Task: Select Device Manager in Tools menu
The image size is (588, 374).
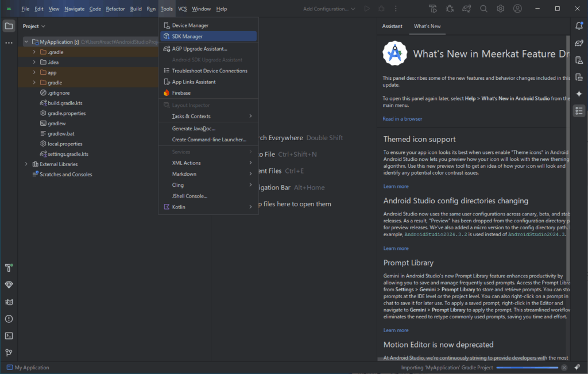Action: (x=208, y=25)
